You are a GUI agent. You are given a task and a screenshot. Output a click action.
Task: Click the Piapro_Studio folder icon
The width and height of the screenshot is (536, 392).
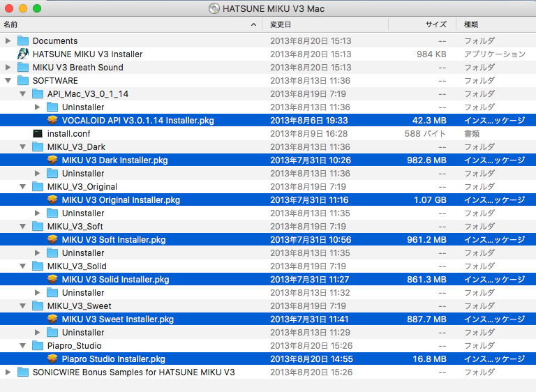click(x=38, y=345)
